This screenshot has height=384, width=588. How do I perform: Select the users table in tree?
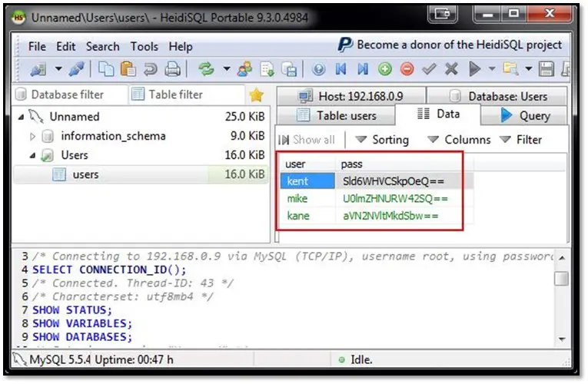click(85, 174)
